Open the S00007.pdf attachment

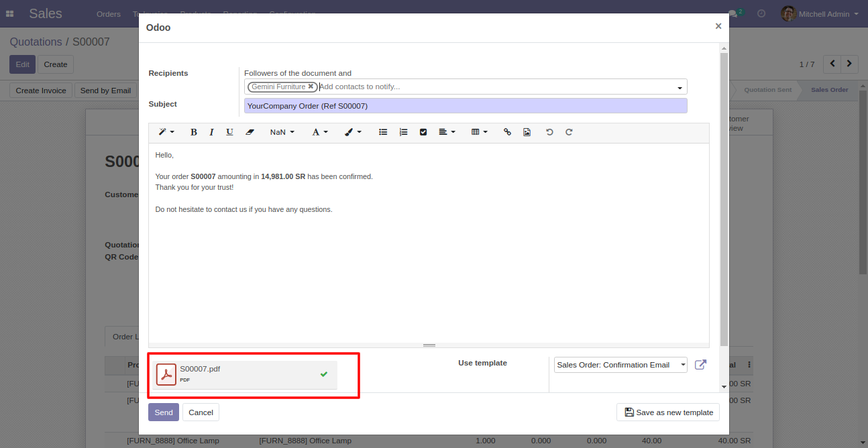(200, 370)
